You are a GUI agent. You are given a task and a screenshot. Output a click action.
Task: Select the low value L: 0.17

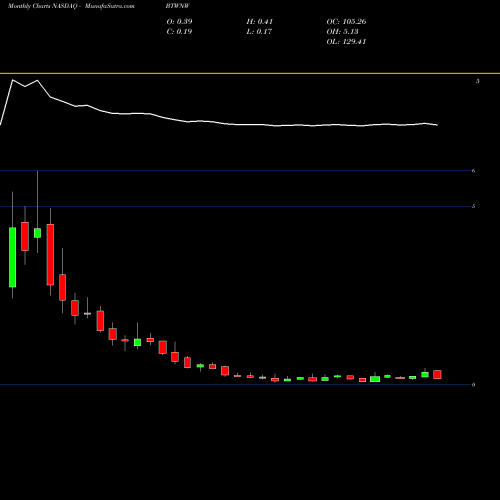[259, 31]
